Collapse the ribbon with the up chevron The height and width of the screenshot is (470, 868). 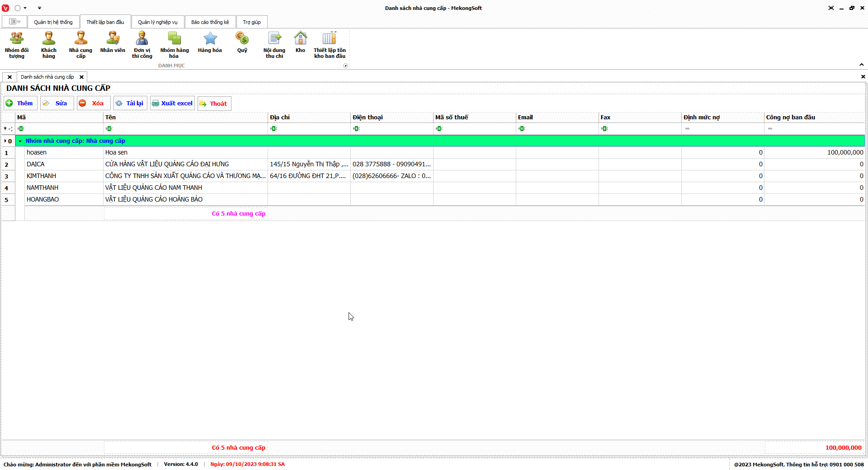click(861, 65)
